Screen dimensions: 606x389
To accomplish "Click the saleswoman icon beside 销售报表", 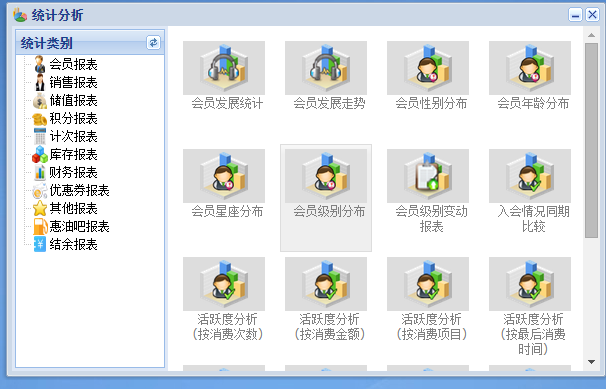I will [40, 82].
